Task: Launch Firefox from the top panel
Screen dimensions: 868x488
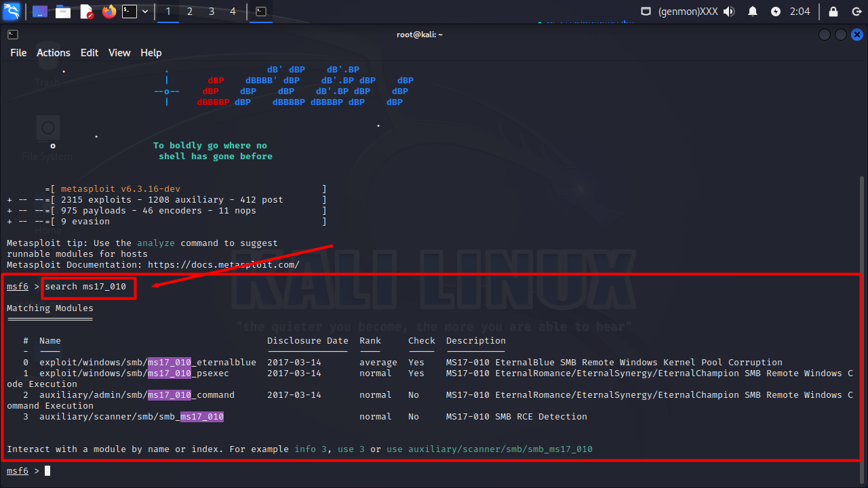Action: click(109, 12)
